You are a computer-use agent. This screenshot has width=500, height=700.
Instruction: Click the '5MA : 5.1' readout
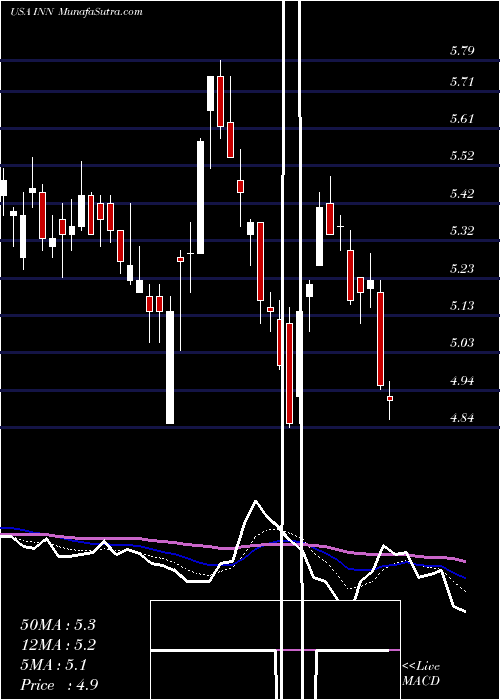pyautogui.click(x=54, y=665)
